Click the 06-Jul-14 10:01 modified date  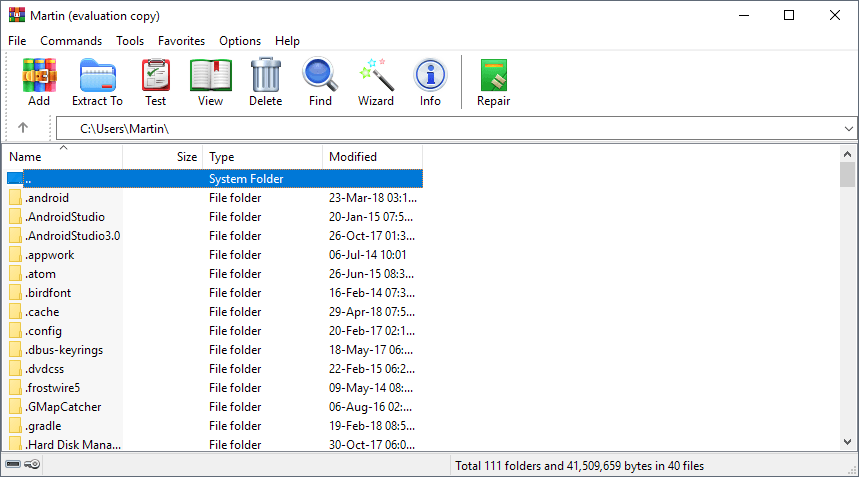point(368,255)
